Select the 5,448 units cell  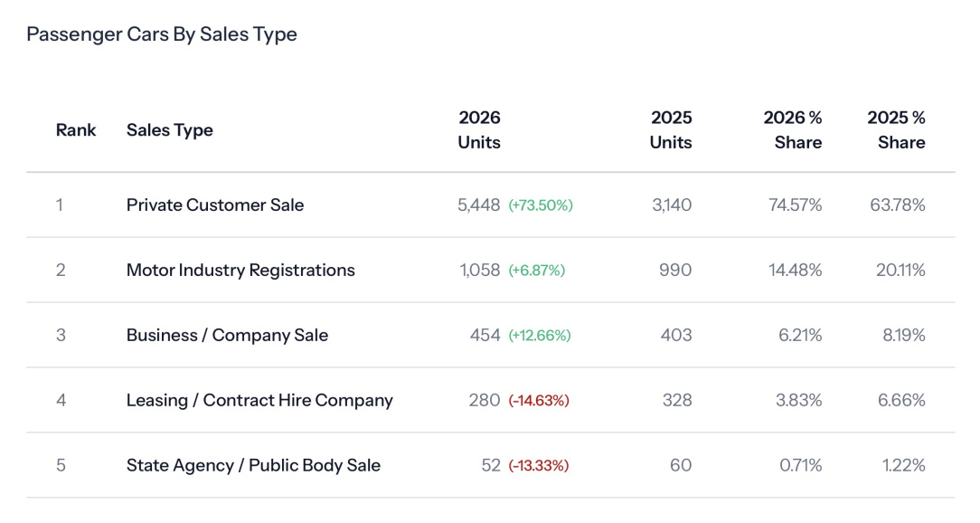[479, 205]
